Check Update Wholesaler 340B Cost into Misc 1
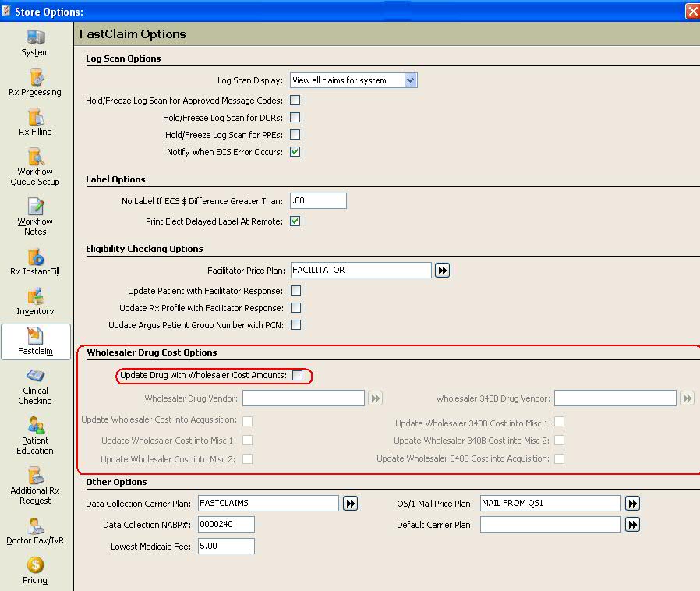700x591 pixels. 559,422
